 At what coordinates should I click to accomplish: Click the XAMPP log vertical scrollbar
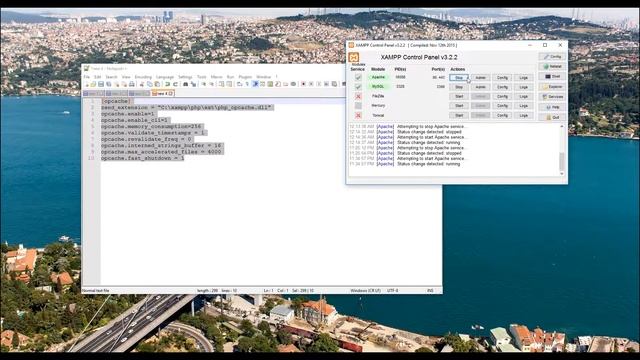tap(562, 162)
